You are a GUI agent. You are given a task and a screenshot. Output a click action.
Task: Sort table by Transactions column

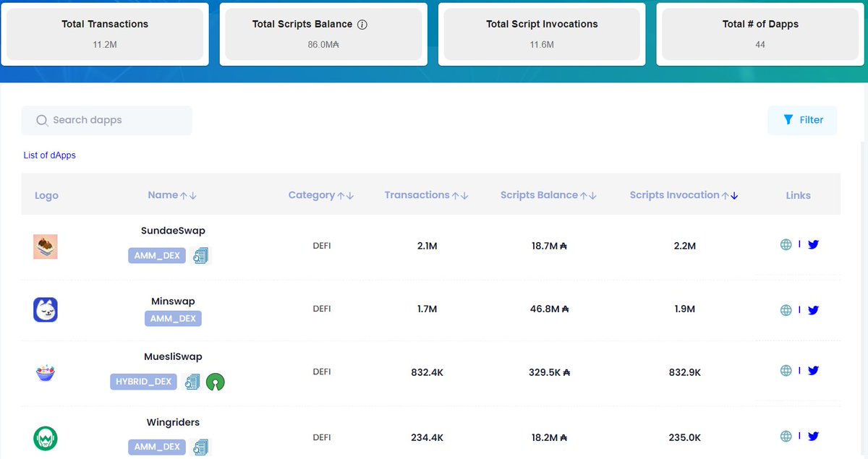[427, 195]
